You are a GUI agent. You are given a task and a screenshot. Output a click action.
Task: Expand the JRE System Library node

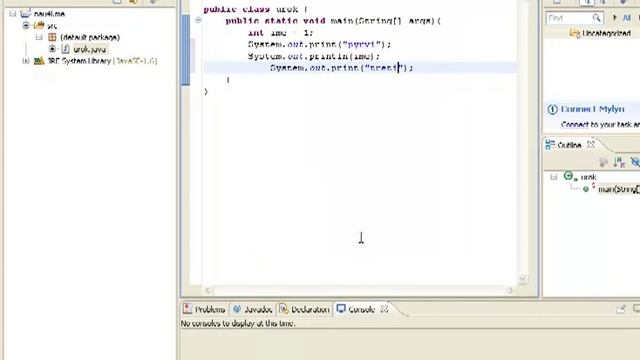point(26,61)
